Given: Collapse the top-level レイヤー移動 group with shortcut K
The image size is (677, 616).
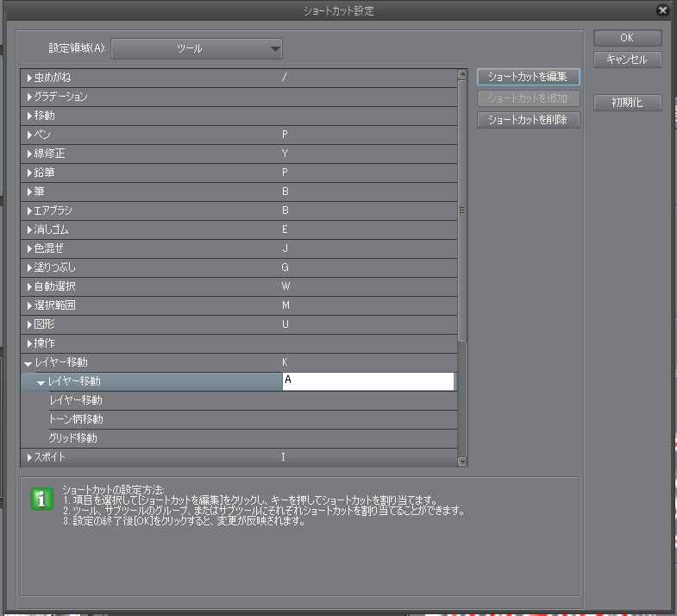Looking at the screenshot, I should click(x=29, y=363).
